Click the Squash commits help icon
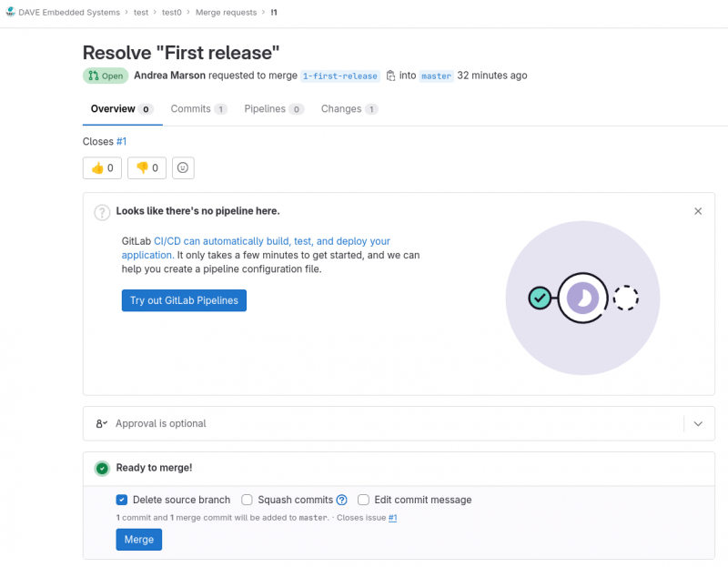Screen dimensions: 728x567 pos(342,500)
